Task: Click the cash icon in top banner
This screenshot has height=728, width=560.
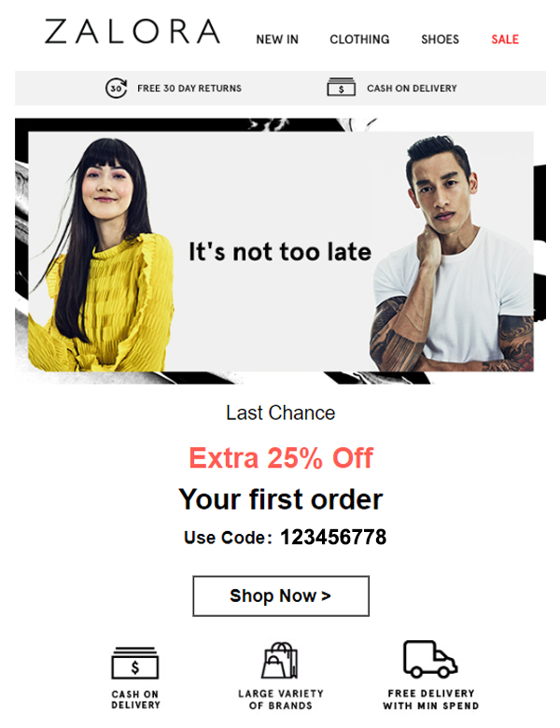Action: coord(342,88)
